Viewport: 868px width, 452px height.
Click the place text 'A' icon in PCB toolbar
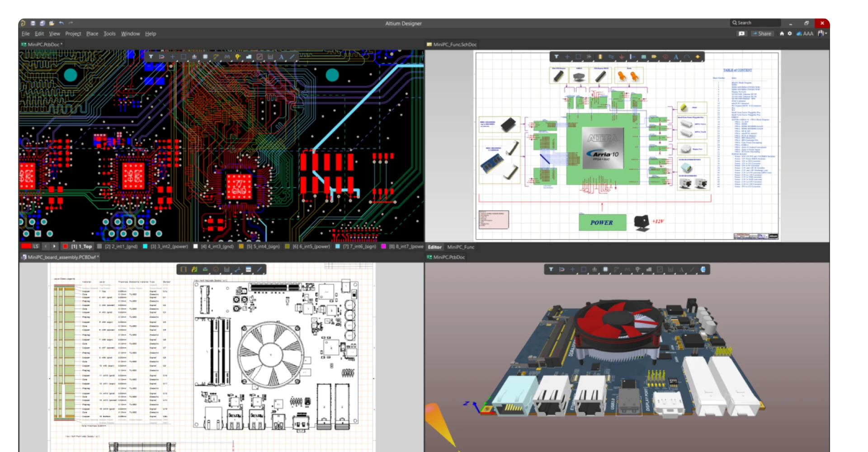[281, 56]
